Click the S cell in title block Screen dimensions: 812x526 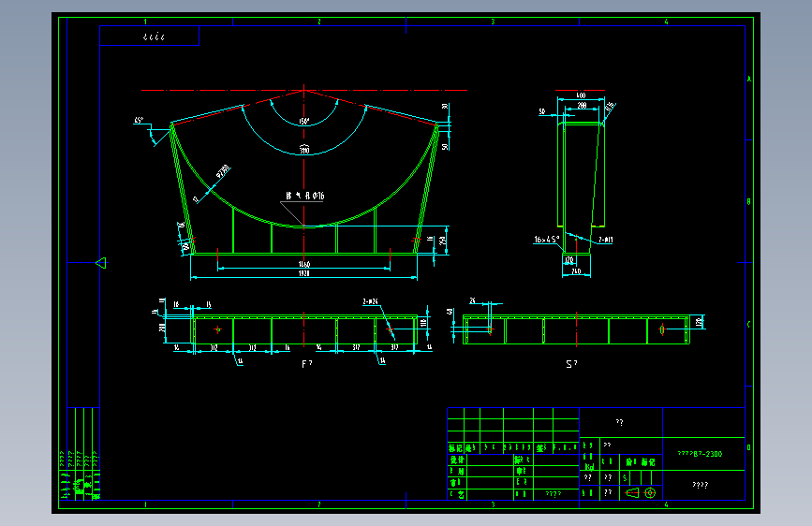coord(625,477)
